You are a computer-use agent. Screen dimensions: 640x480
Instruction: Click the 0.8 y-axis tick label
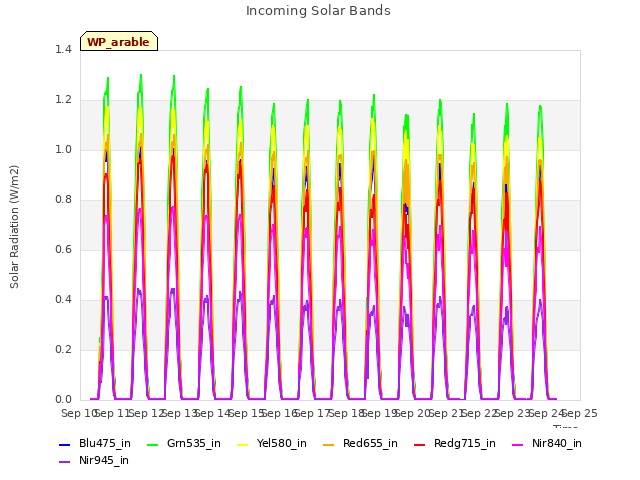(63, 200)
